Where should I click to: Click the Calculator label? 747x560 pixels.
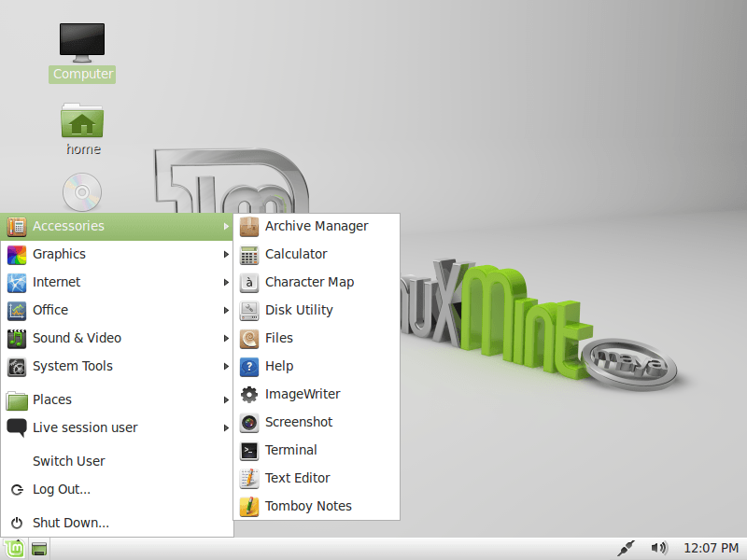[x=296, y=254]
